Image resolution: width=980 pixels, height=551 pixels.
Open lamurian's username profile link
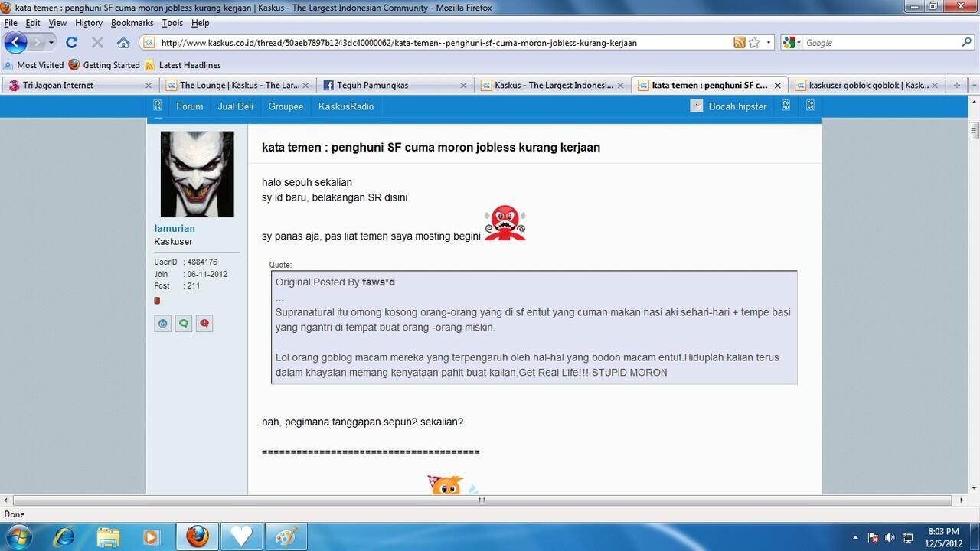coord(175,228)
